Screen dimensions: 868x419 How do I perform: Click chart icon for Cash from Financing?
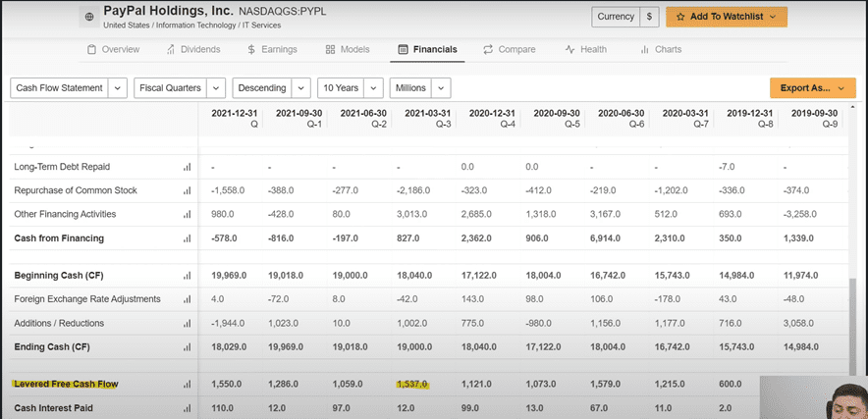pyautogui.click(x=187, y=238)
